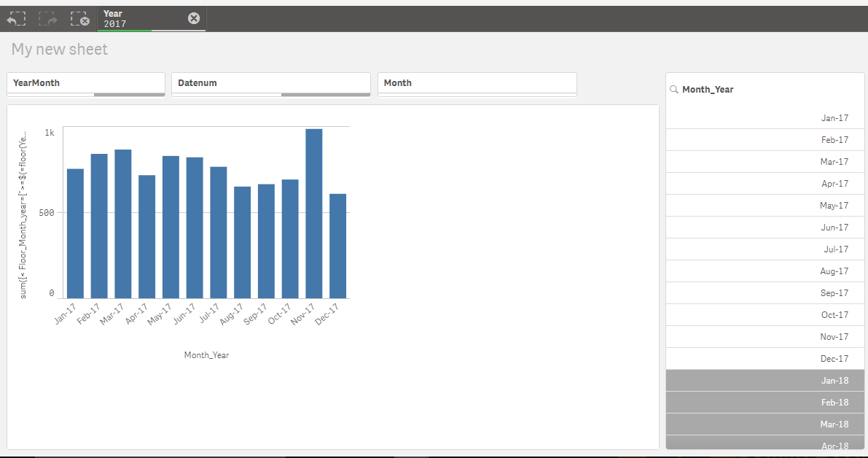Select Sep-17 in the listbox

[x=765, y=293]
